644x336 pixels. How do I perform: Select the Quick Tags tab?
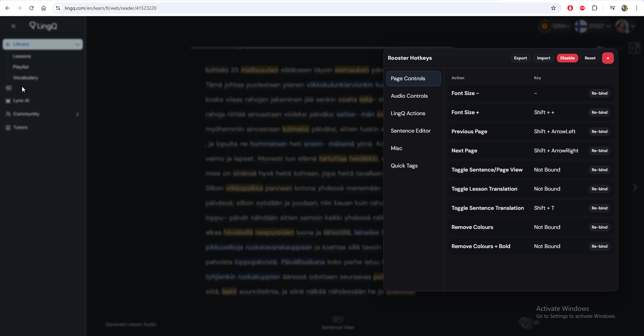pos(404,166)
